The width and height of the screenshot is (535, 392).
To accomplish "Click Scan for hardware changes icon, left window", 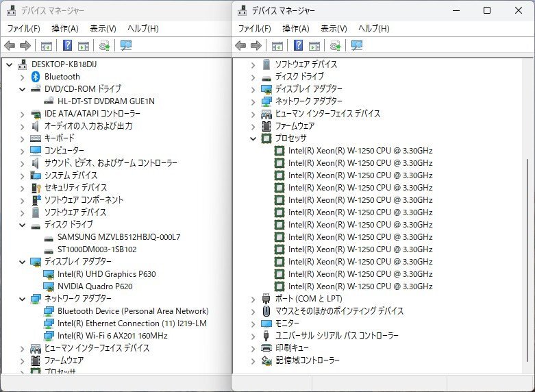I will click(126, 45).
